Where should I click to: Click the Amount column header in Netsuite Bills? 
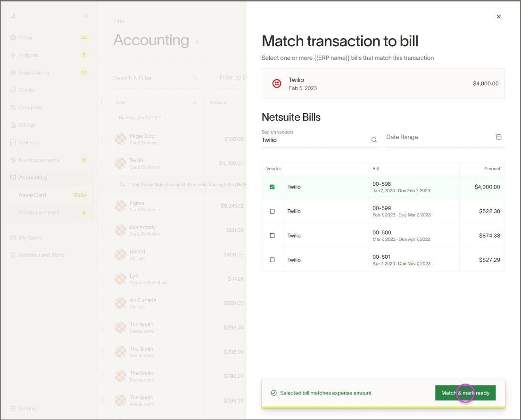[492, 168]
